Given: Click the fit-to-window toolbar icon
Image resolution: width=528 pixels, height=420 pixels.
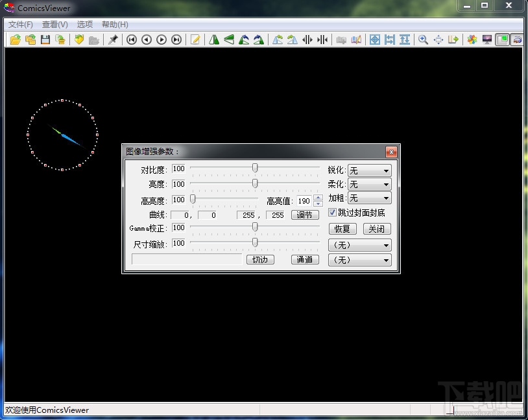Looking at the screenshot, I should tap(375, 40).
